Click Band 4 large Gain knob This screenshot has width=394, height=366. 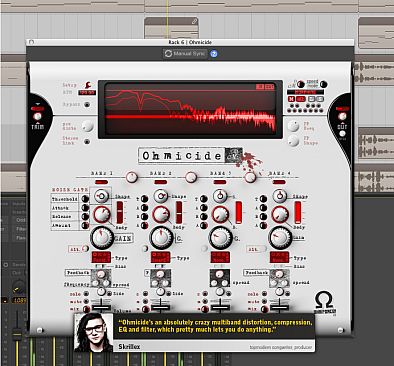(280, 238)
